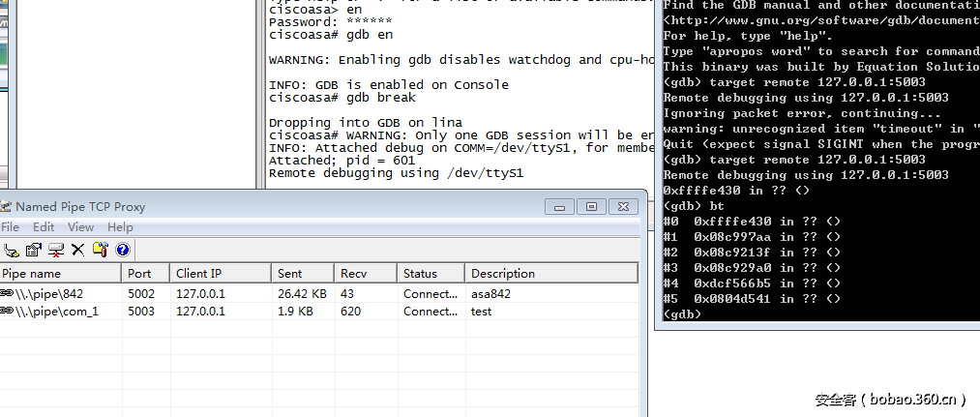Click the add new pipe toolbar icon
The image size is (980, 417).
coord(12,250)
